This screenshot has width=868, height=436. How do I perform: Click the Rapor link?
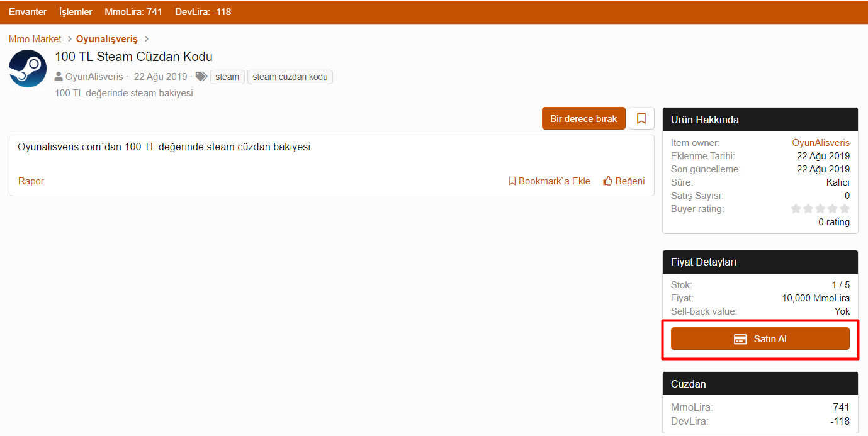[x=31, y=181]
